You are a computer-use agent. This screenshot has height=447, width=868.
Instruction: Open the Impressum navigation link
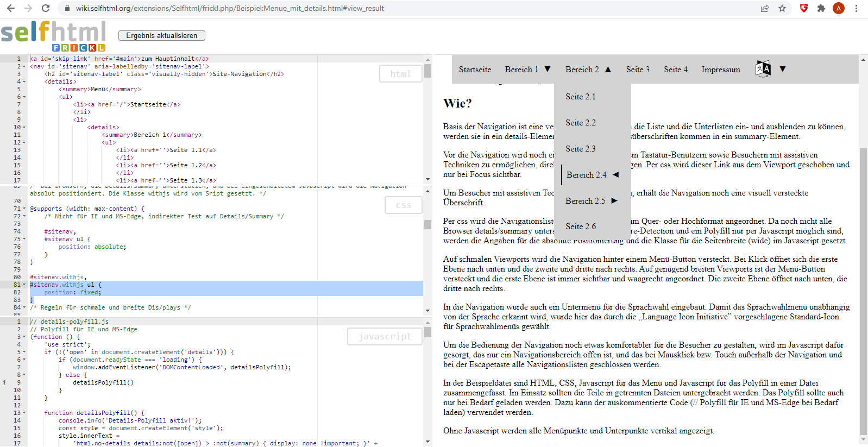[721, 70]
